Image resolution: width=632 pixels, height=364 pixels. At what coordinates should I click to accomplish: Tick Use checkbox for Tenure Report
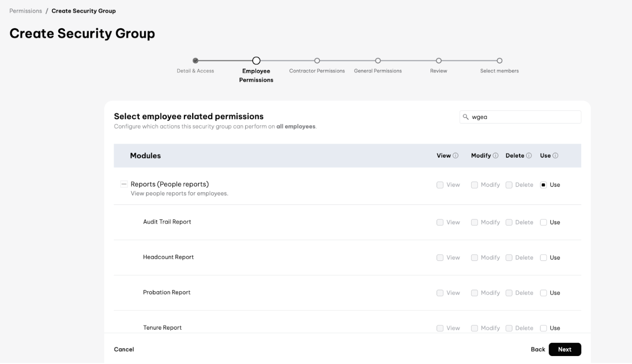point(544,328)
